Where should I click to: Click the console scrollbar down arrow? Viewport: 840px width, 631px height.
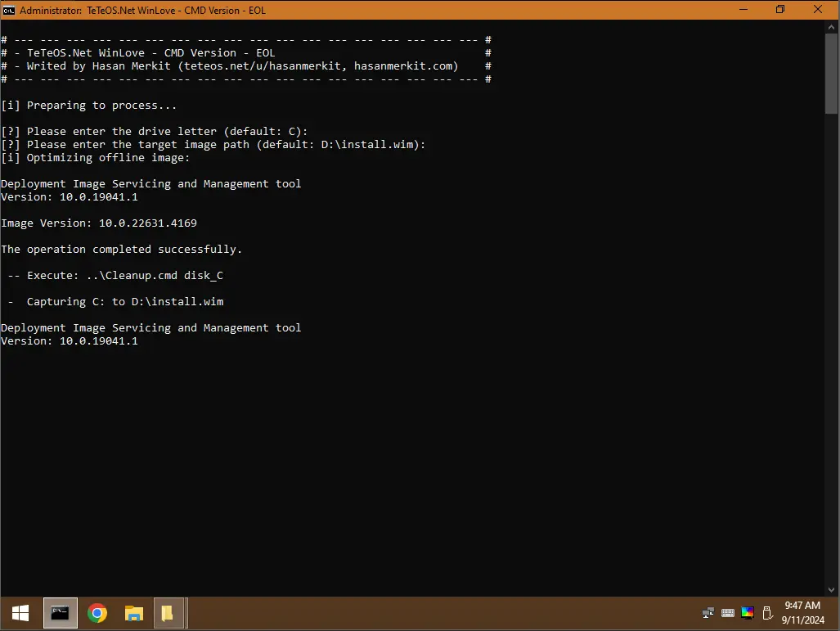pyautogui.click(x=832, y=590)
